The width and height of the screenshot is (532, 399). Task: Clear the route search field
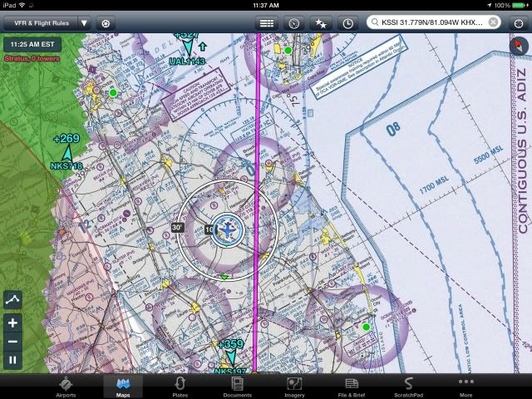[x=493, y=22]
